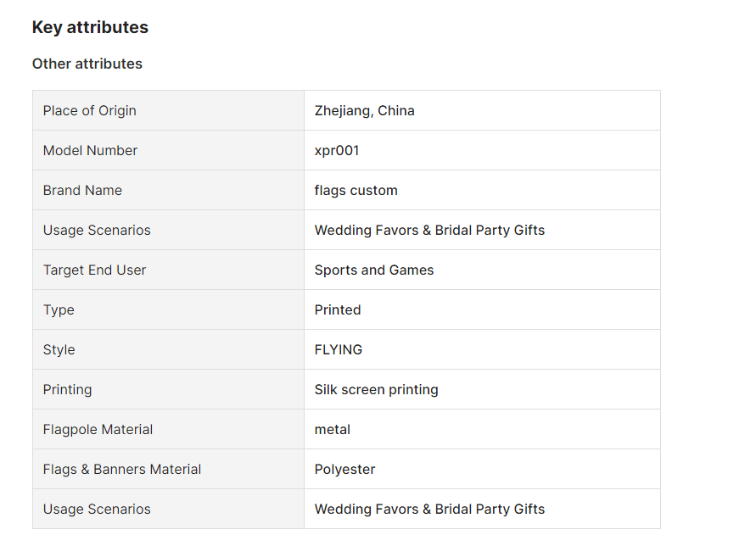
Task: Select the "flags custom" brand value
Action: 356,190
